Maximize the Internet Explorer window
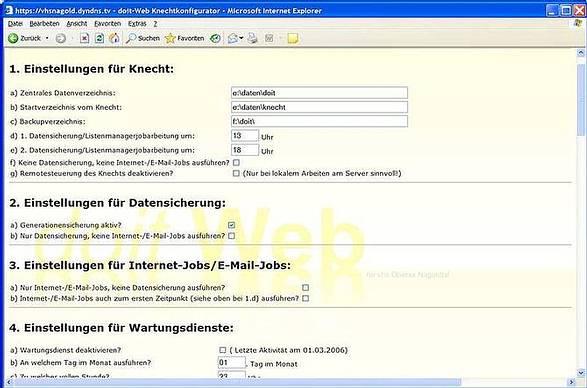The height and width of the screenshot is (388, 587). coord(566,10)
